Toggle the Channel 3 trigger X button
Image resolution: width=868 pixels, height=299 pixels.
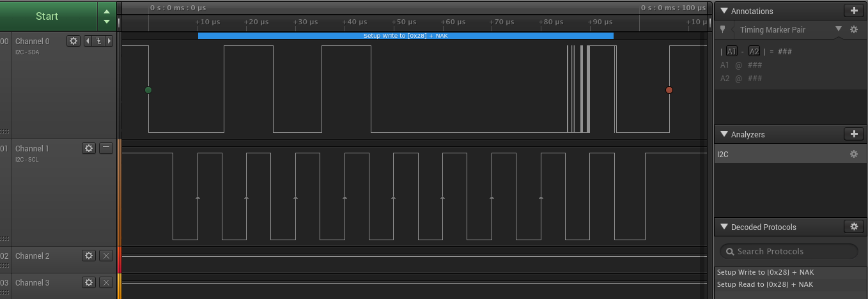point(106,282)
